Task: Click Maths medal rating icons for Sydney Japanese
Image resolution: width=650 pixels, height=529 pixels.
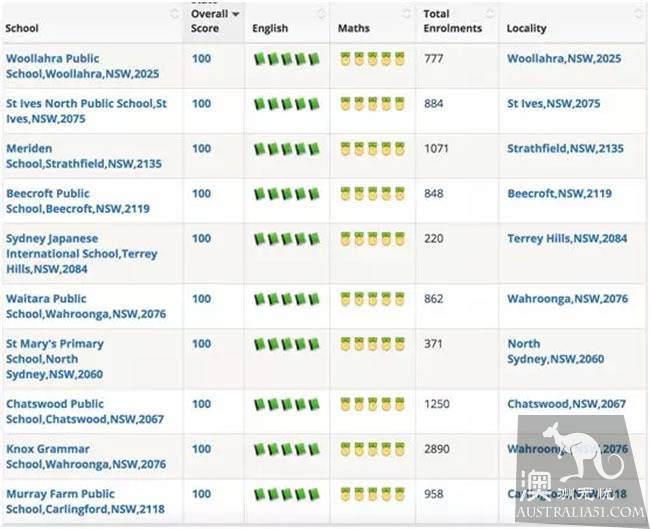Action: 372,239
